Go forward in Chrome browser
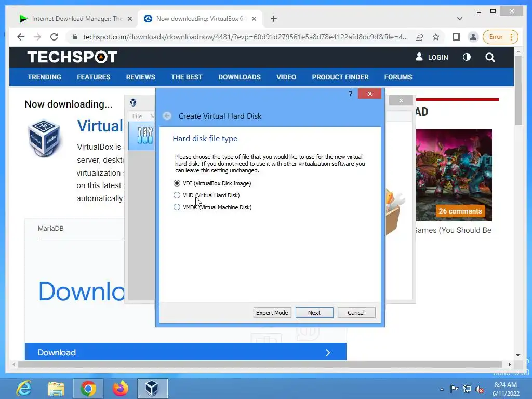Image resolution: width=532 pixels, height=399 pixels. point(37,37)
